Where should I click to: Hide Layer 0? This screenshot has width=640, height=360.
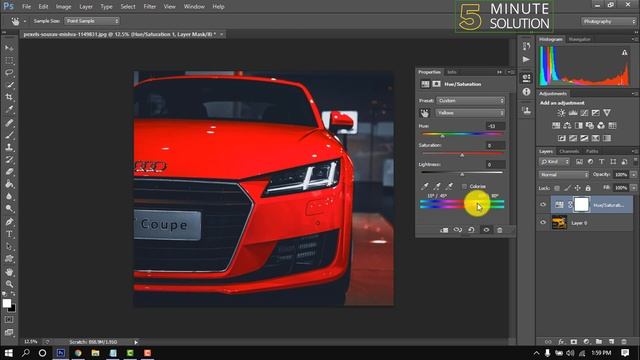pos(543,223)
